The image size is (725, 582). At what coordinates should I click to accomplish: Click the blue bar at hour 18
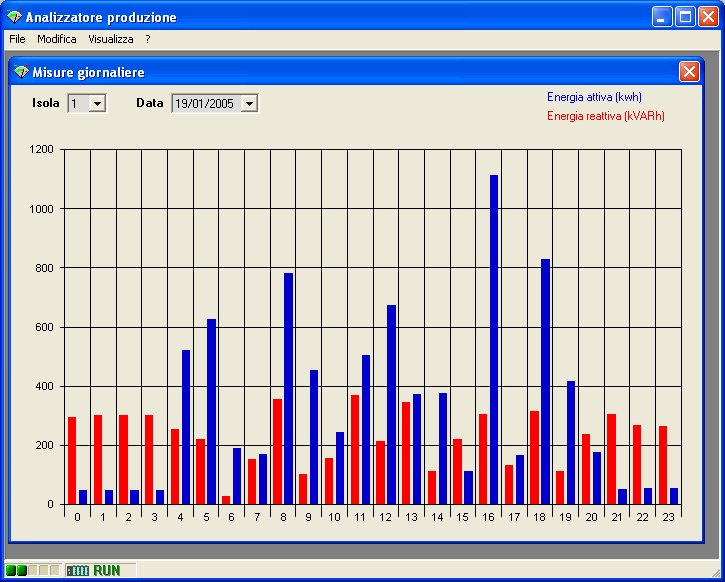coord(545,381)
